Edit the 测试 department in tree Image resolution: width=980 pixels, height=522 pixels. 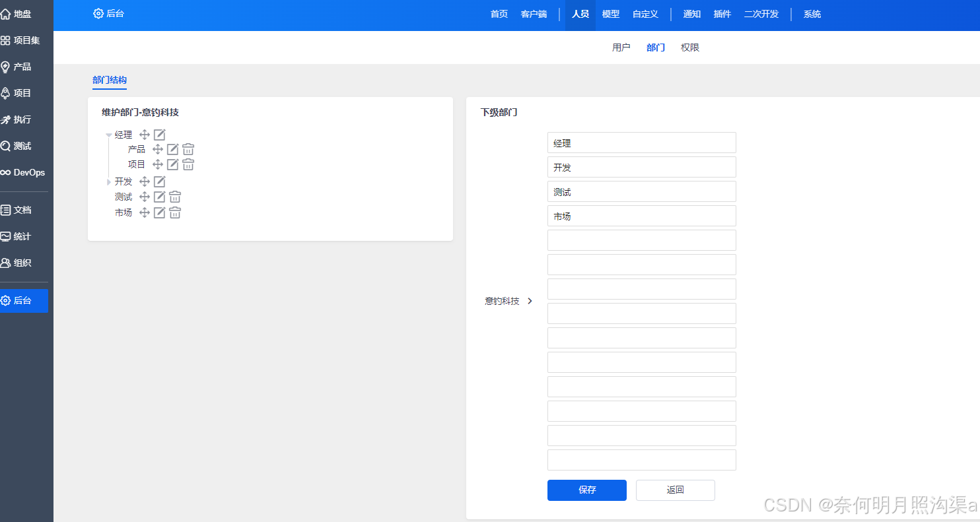(x=159, y=197)
